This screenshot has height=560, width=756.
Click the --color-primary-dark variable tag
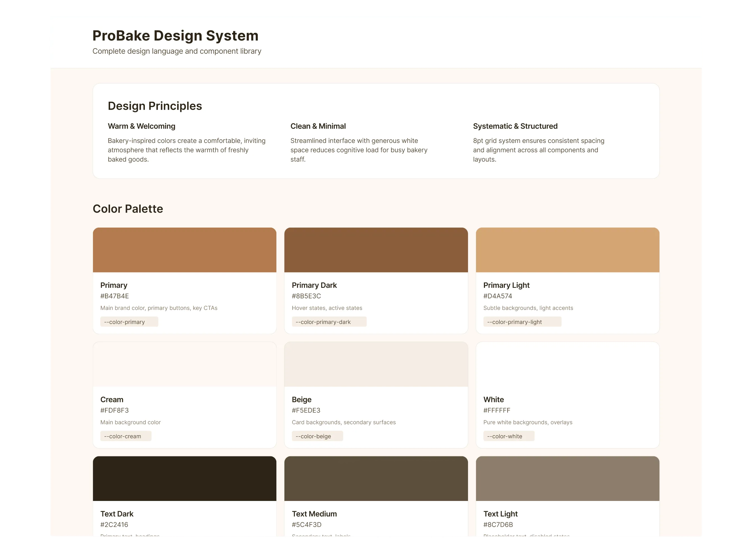[x=329, y=322]
